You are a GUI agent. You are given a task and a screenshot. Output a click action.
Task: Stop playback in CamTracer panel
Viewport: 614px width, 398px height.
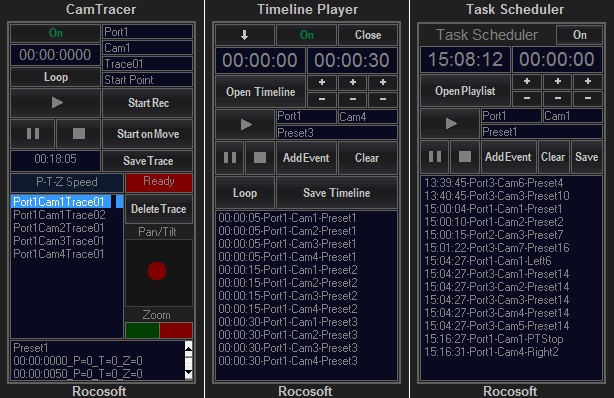pos(78,134)
